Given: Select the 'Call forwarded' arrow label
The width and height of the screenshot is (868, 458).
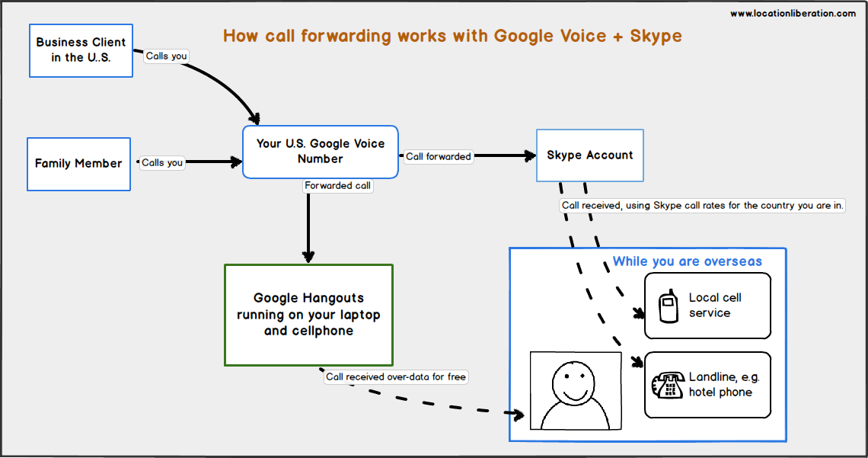Looking at the screenshot, I should [439, 157].
